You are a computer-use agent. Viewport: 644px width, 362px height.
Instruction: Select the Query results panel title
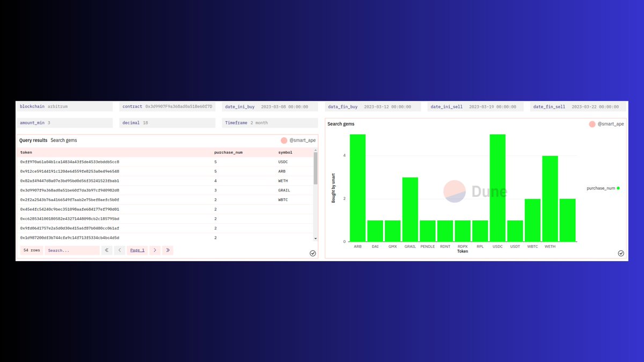coord(32,140)
